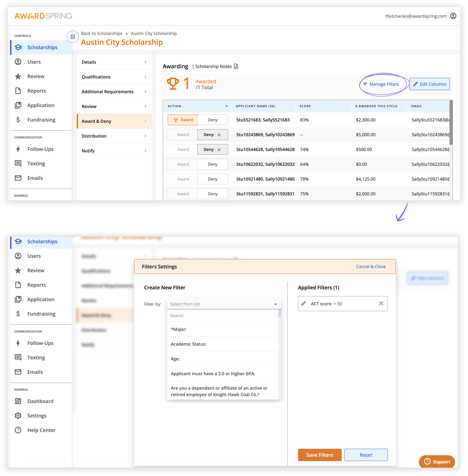
Task: Remove the Deny selection for Stu10243869
Action: click(219, 135)
